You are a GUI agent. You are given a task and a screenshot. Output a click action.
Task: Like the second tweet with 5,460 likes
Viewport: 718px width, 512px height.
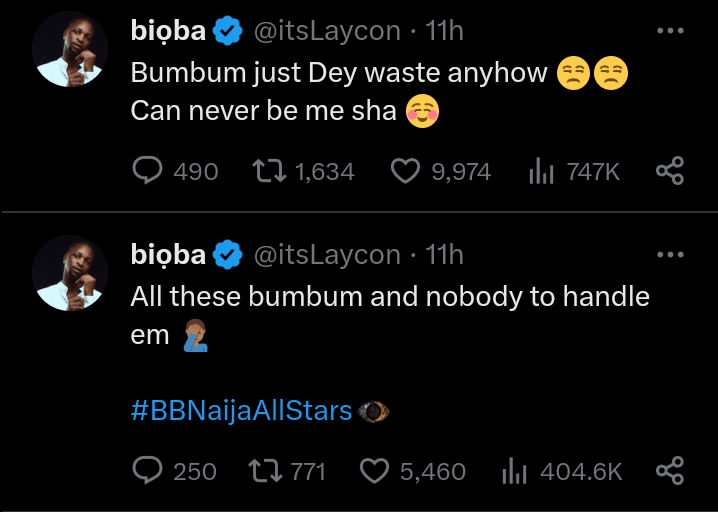point(374,470)
